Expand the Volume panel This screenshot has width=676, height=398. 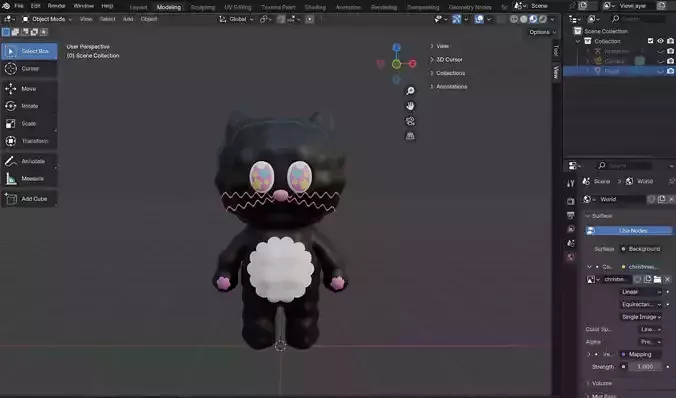[599, 383]
